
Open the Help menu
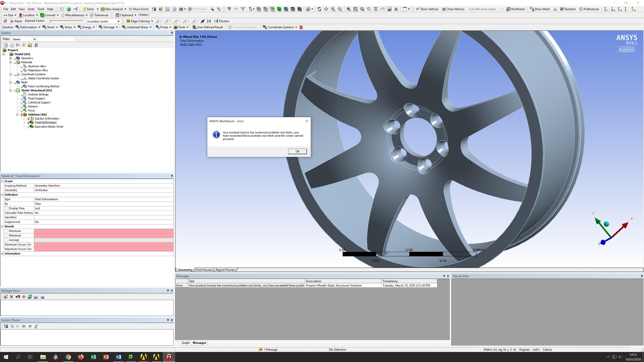tap(50, 9)
